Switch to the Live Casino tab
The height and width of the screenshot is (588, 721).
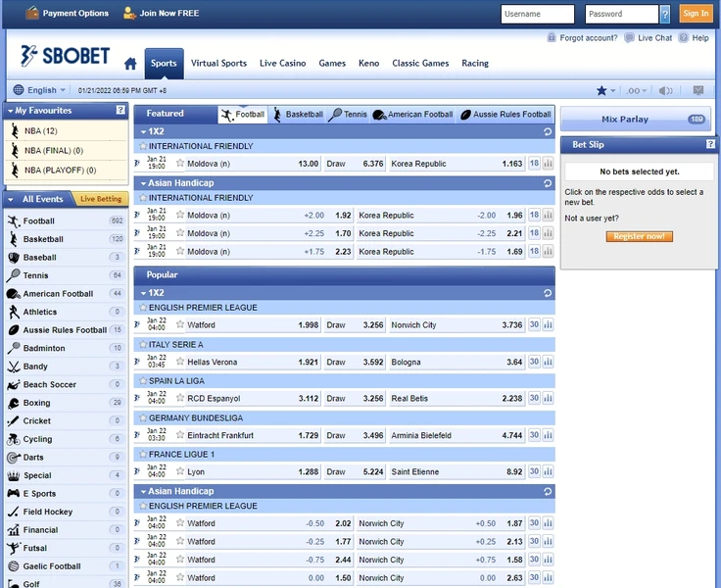282,64
